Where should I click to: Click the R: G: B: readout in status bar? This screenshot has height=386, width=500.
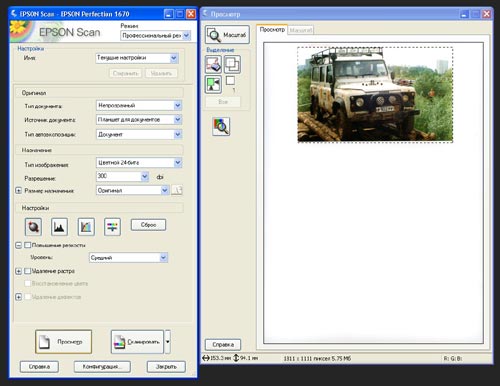[453, 359]
